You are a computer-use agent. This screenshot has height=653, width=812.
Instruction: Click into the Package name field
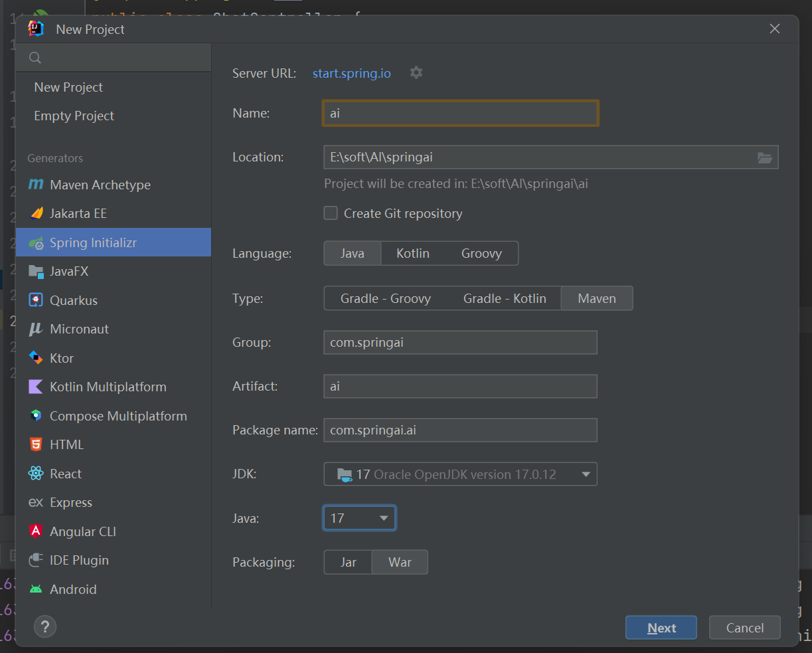(460, 430)
